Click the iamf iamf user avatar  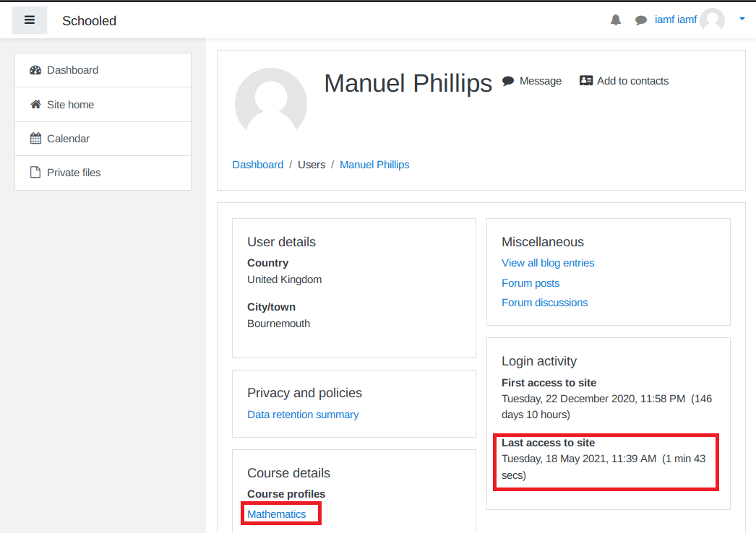(x=712, y=20)
